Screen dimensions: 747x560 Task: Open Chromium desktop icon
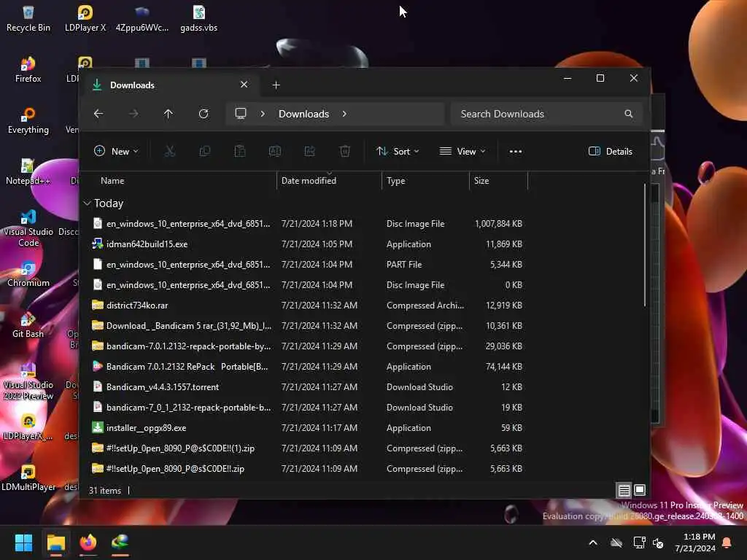click(28, 274)
